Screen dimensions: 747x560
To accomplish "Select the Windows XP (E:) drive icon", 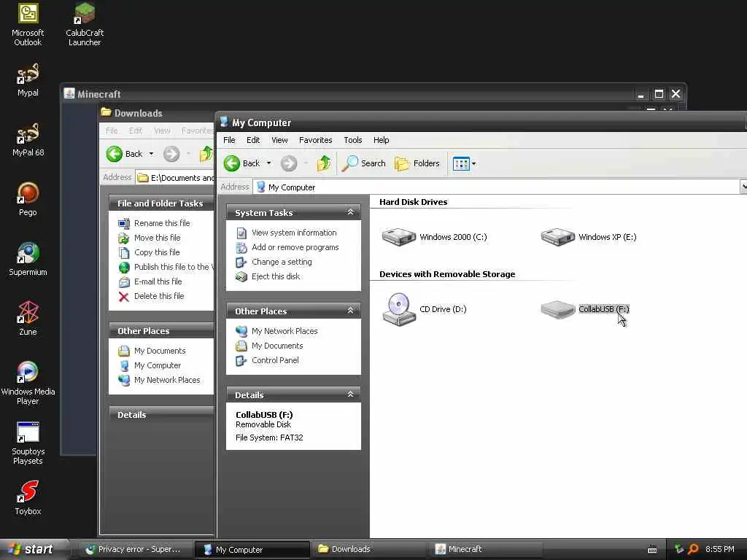I will 557,237.
